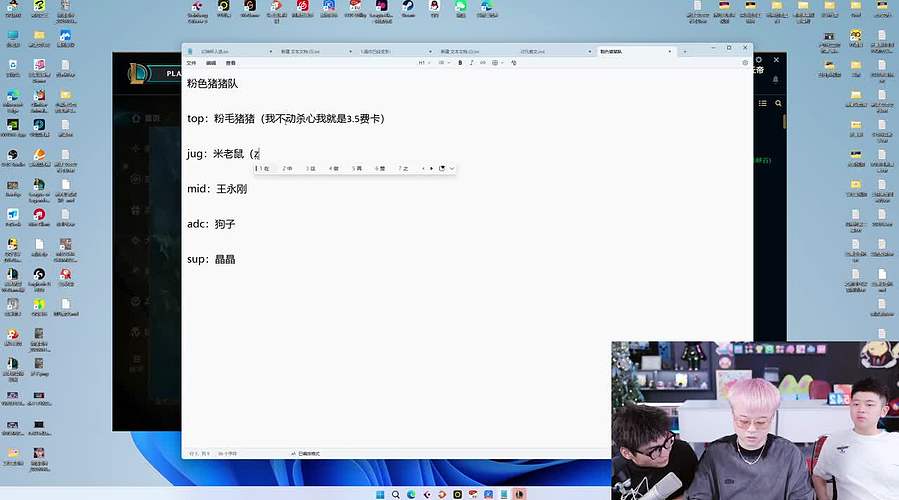Expand the IME candidate list chevron

(x=452, y=169)
